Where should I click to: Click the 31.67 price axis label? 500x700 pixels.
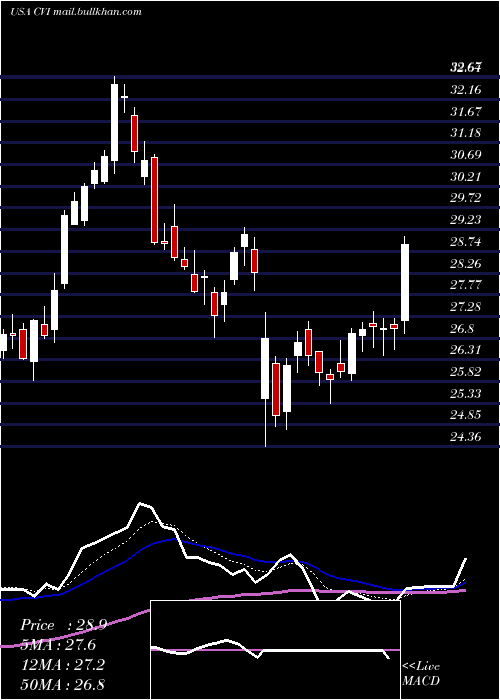(466, 112)
